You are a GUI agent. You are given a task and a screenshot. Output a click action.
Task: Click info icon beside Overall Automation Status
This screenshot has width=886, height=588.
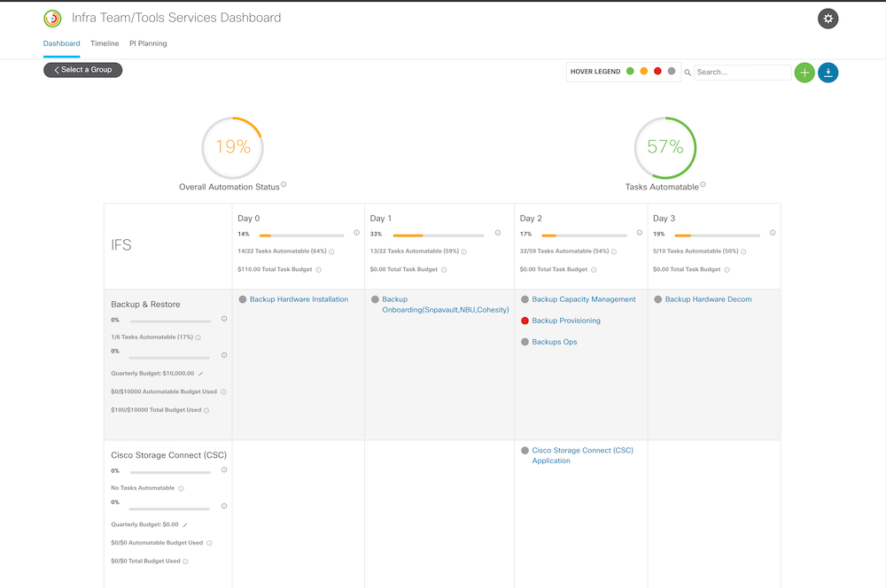pos(284,186)
